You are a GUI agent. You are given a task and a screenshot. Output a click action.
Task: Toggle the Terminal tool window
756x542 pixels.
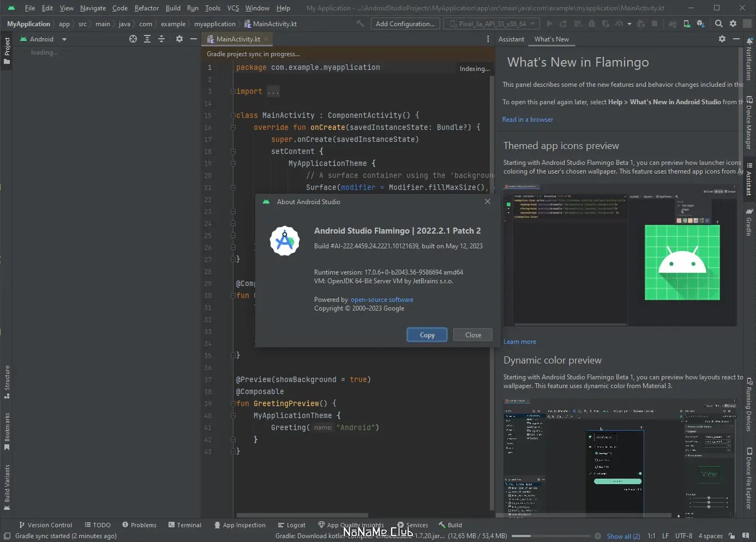pos(185,525)
